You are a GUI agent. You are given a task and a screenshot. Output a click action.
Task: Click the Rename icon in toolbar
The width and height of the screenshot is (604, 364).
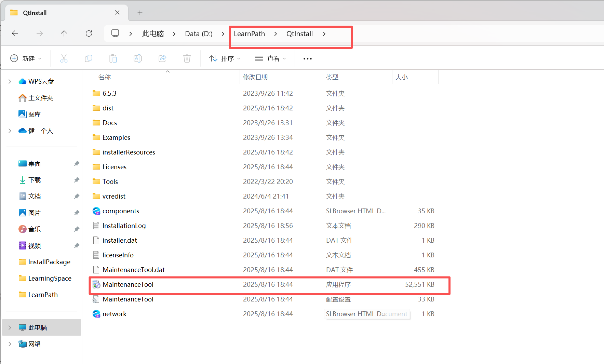[138, 58]
